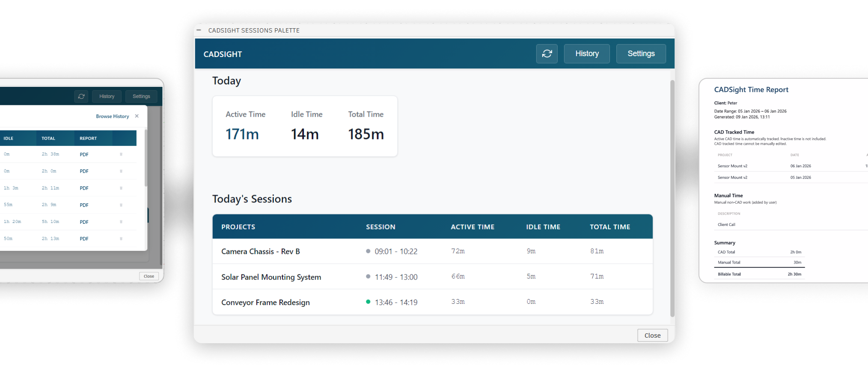Select the Solar Panel Mounting System row
Screen dimensions: 868x392
[x=271, y=277]
